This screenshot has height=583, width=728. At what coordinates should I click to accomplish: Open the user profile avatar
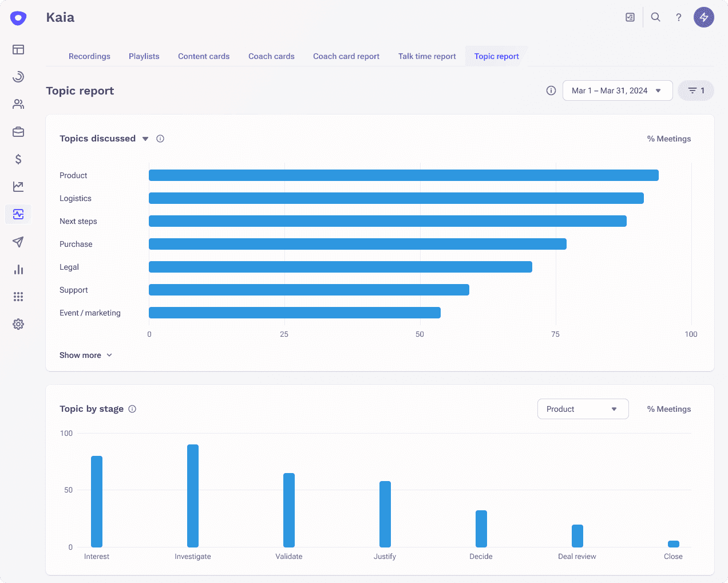pos(703,17)
